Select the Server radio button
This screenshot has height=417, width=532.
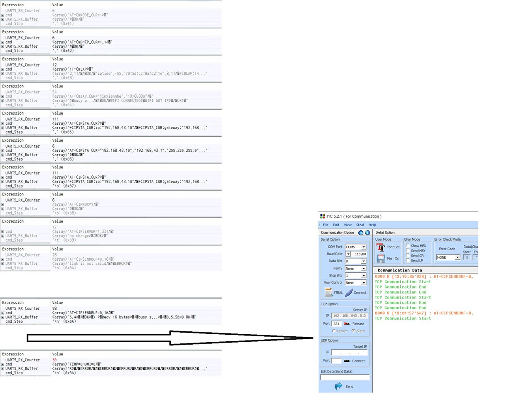point(334,331)
